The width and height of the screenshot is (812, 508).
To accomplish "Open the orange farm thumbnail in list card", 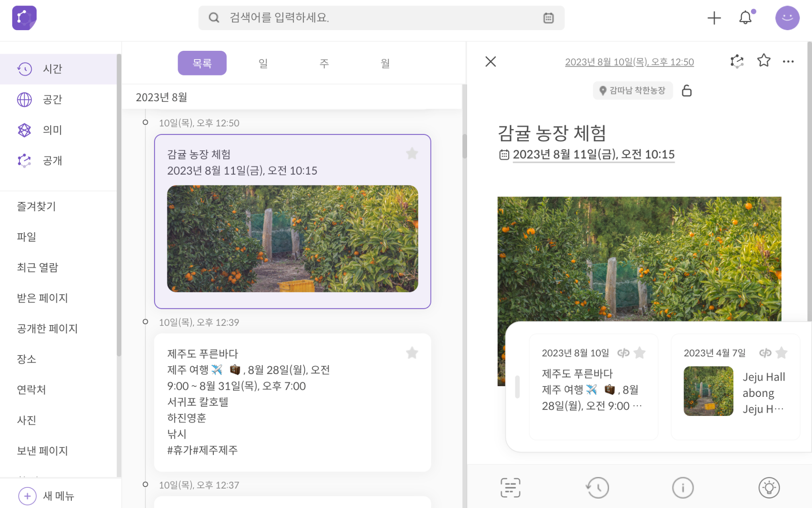I will pyautogui.click(x=293, y=239).
